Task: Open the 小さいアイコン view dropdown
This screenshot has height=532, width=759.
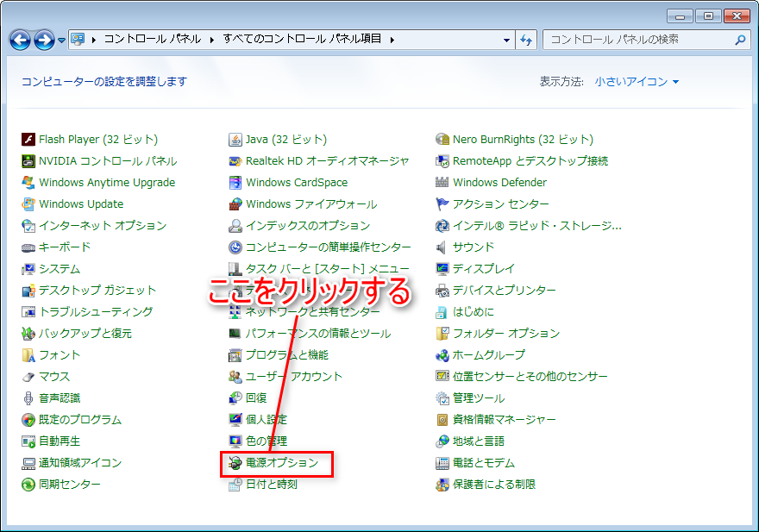Action: pyautogui.click(x=637, y=82)
